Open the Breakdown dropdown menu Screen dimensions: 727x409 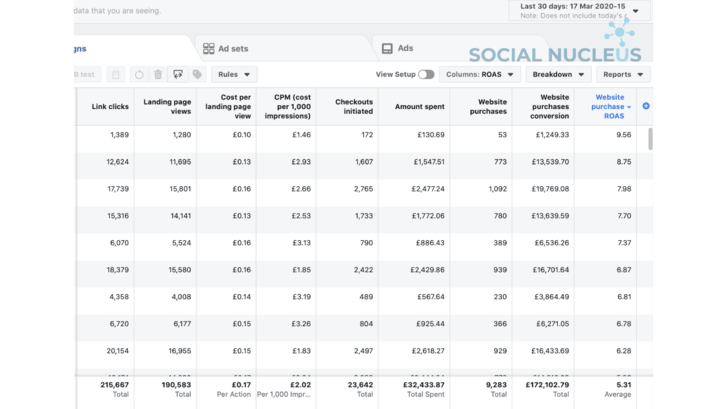(558, 74)
